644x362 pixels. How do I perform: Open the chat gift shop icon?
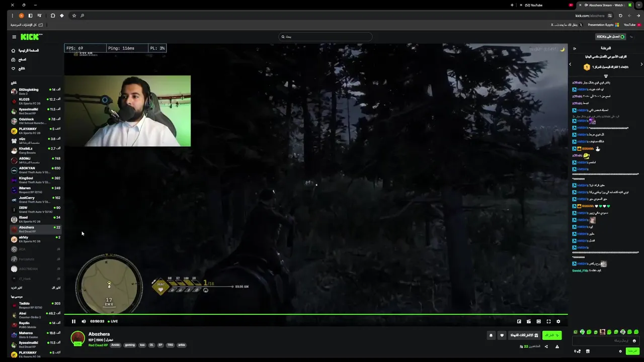[588, 351]
